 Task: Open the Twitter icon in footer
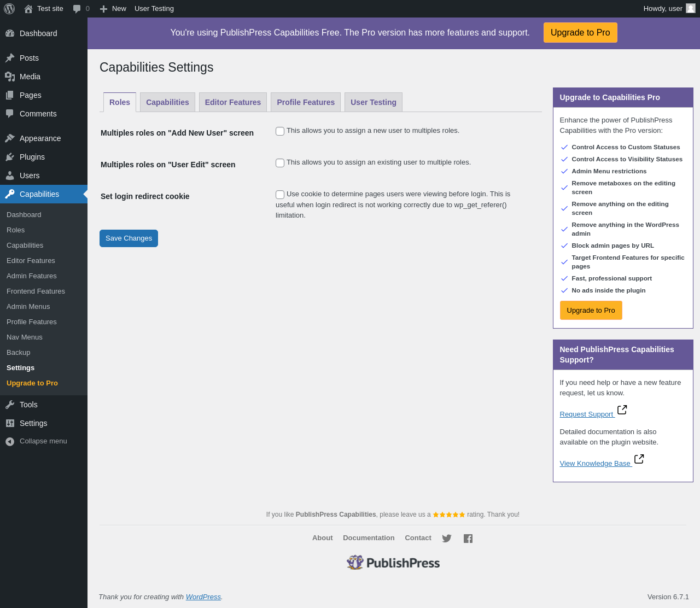click(x=447, y=539)
